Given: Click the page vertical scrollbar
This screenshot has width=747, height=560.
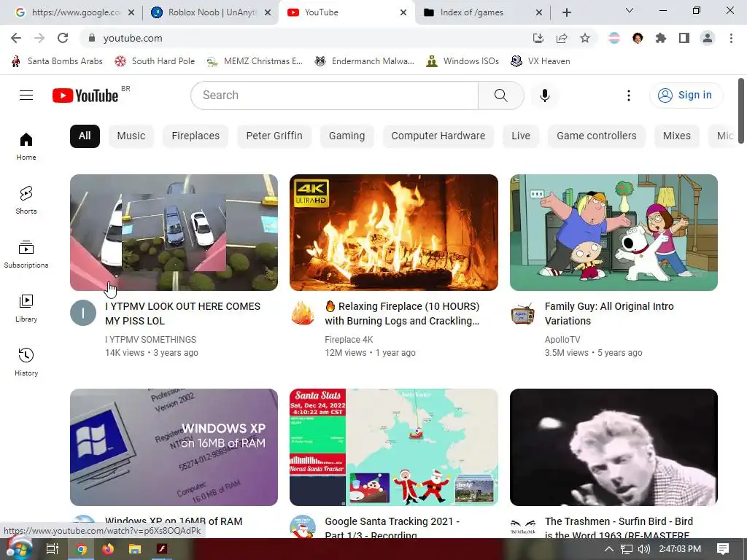Looking at the screenshot, I should 741,111.
